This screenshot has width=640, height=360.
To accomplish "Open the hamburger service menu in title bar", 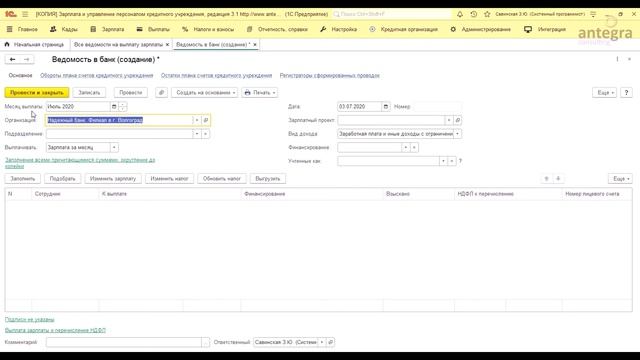I will (25, 14).
